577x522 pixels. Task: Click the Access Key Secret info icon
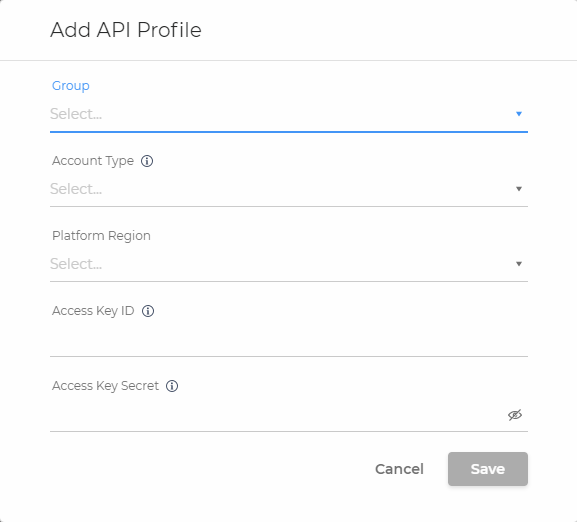pos(172,386)
